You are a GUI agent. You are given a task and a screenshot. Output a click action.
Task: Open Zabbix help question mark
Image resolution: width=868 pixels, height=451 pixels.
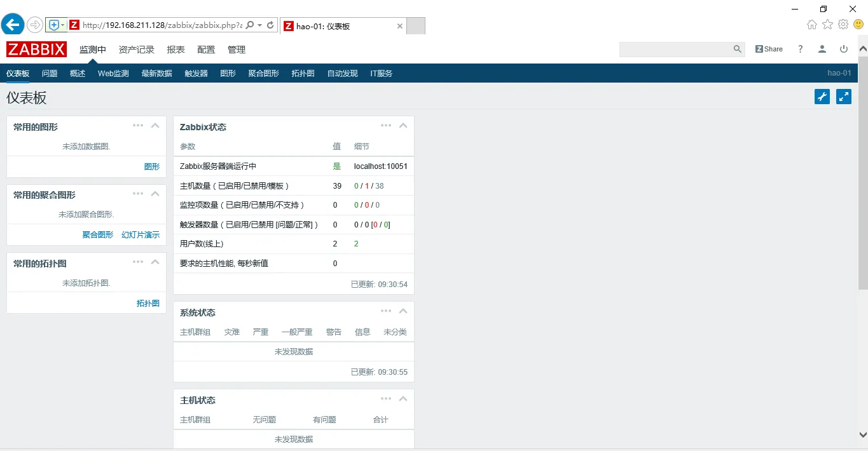801,49
